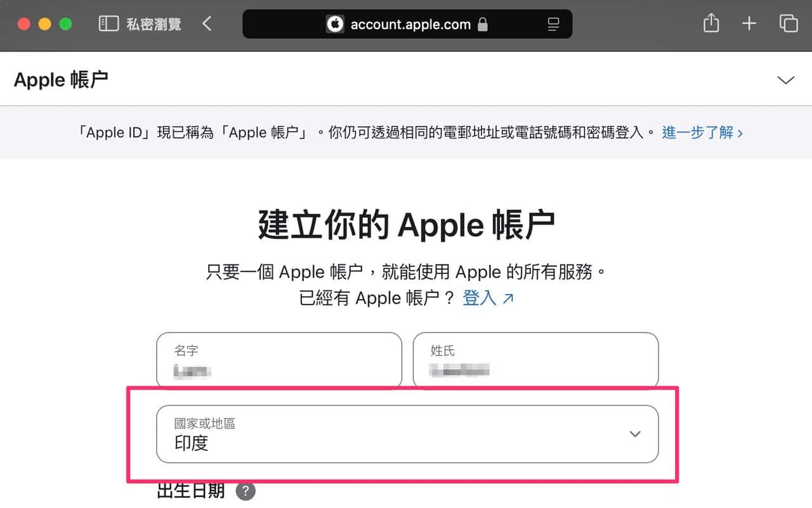Screen dimensions: 812x508
Task: Open the 國家或地區 dropdown showing 印度
Action: (x=407, y=434)
